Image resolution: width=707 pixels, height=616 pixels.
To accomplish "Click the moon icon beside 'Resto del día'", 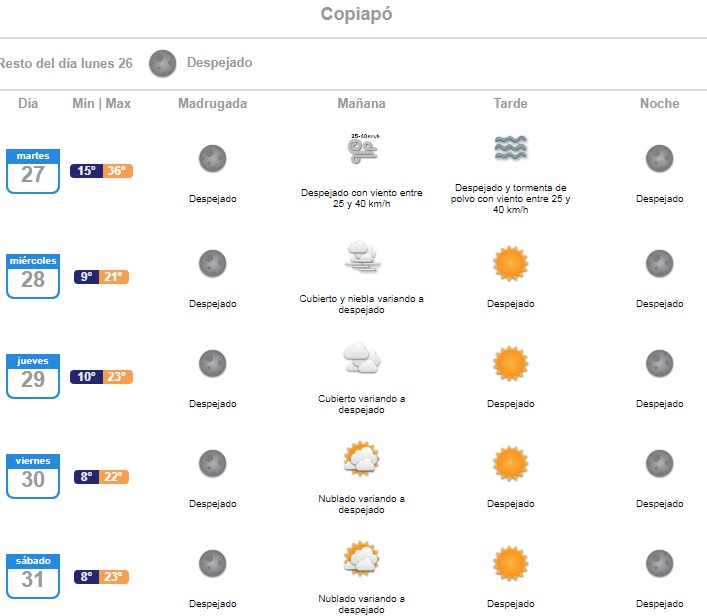I will click(x=163, y=63).
